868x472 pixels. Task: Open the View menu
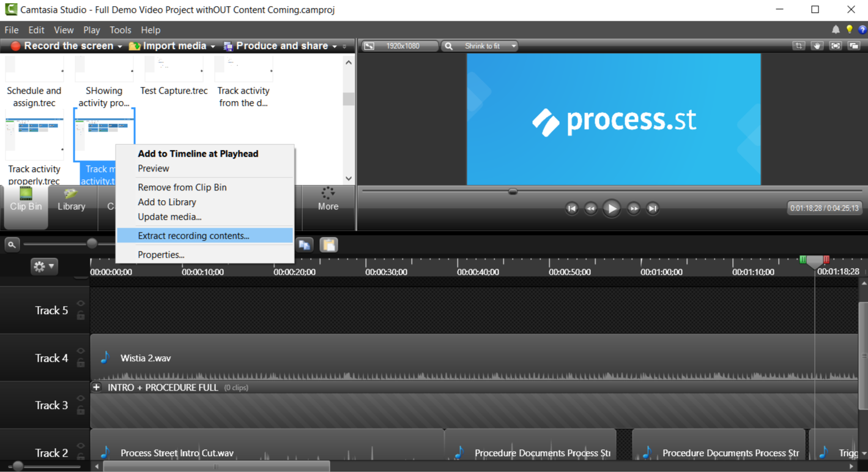click(x=64, y=30)
